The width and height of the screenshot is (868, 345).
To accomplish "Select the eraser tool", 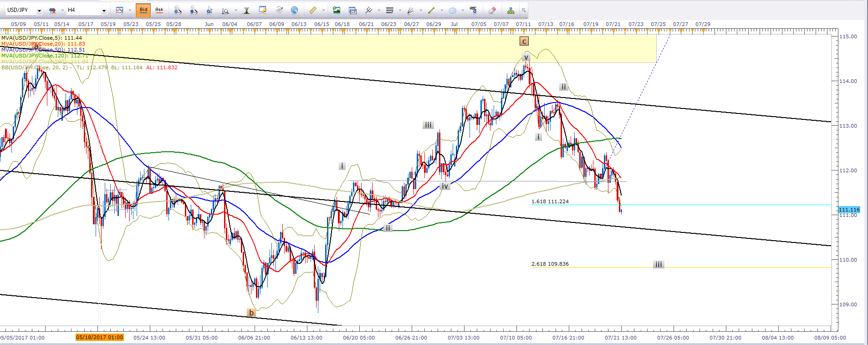I will (x=492, y=10).
